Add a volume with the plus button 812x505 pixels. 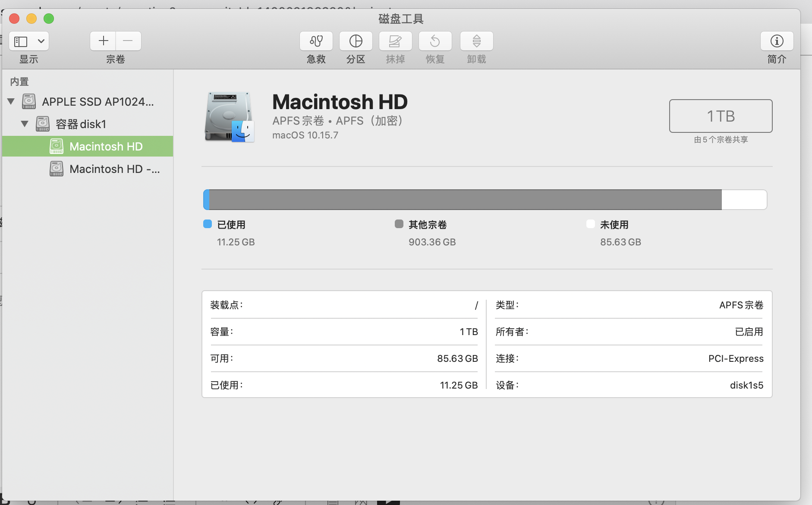click(x=103, y=41)
